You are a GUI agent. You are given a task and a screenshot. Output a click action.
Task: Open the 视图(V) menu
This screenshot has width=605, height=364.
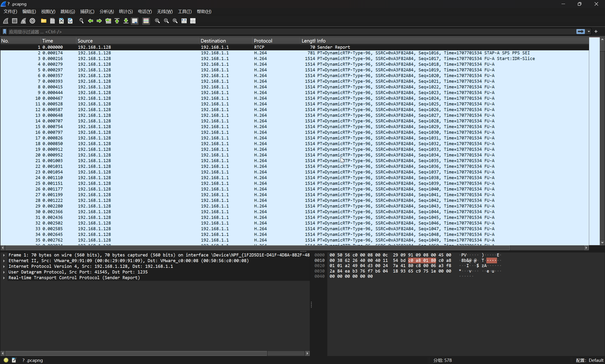click(48, 12)
